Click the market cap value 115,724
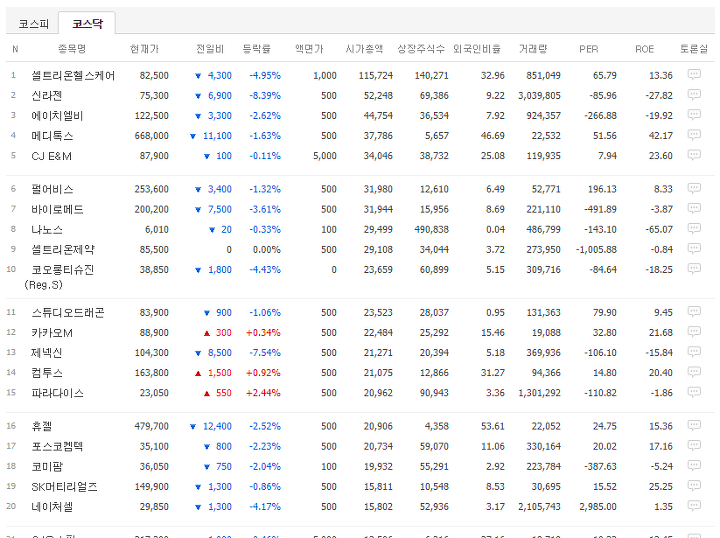 tap(376, 75)
